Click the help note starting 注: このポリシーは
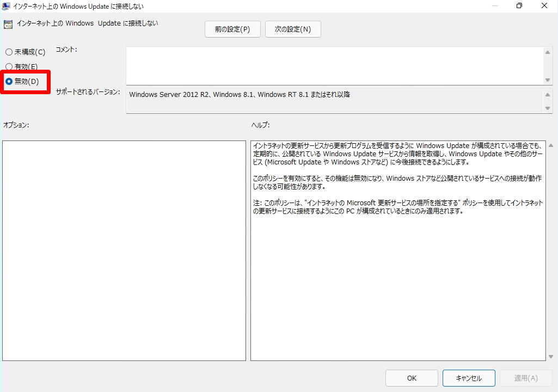Screen dimensions: 558x392 coord(398,207)
